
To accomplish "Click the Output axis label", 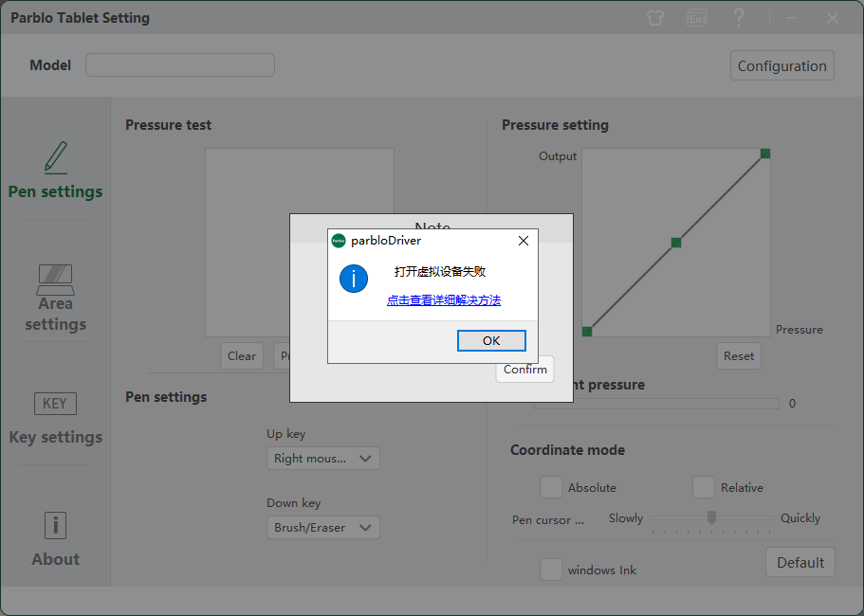I will (558, 156).
